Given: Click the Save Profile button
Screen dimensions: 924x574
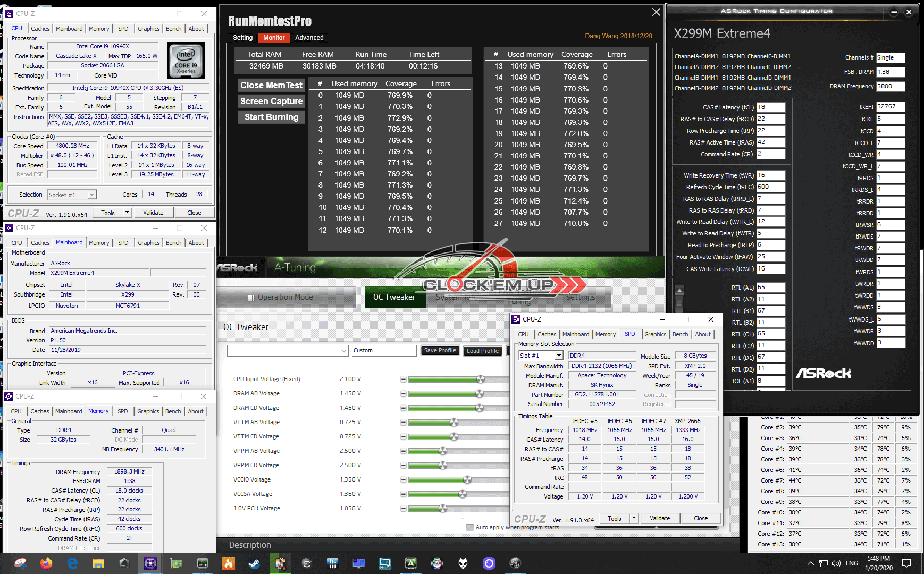Looking at the screenshot, I should pos(440,351).
